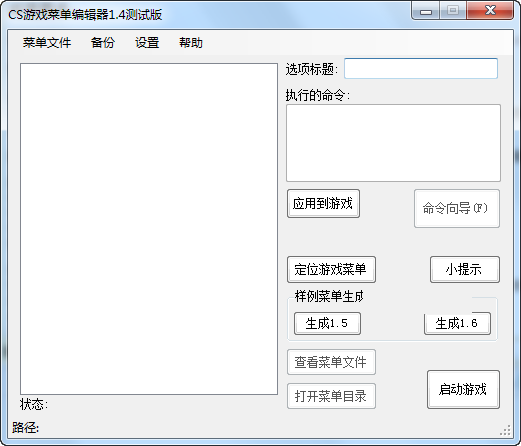Click the 定位游戏菜单 button
The image size is (521, 446).
pyautogui.click(x=331, y=270)
